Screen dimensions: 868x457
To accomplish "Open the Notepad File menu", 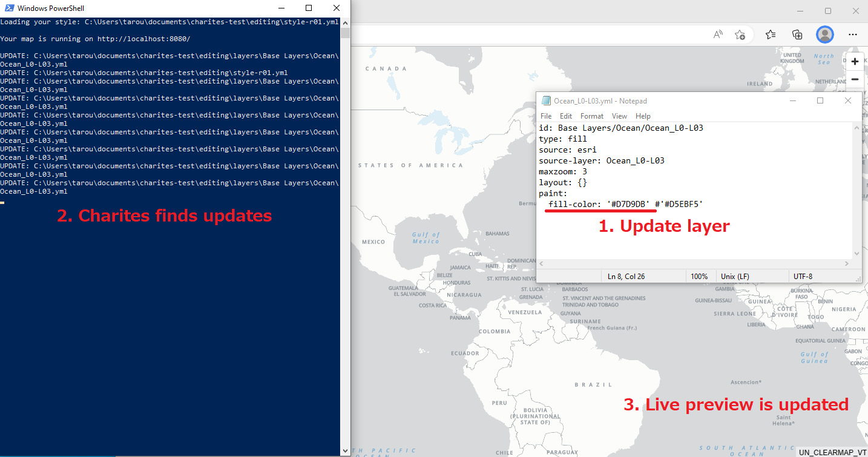I will 546,116.
